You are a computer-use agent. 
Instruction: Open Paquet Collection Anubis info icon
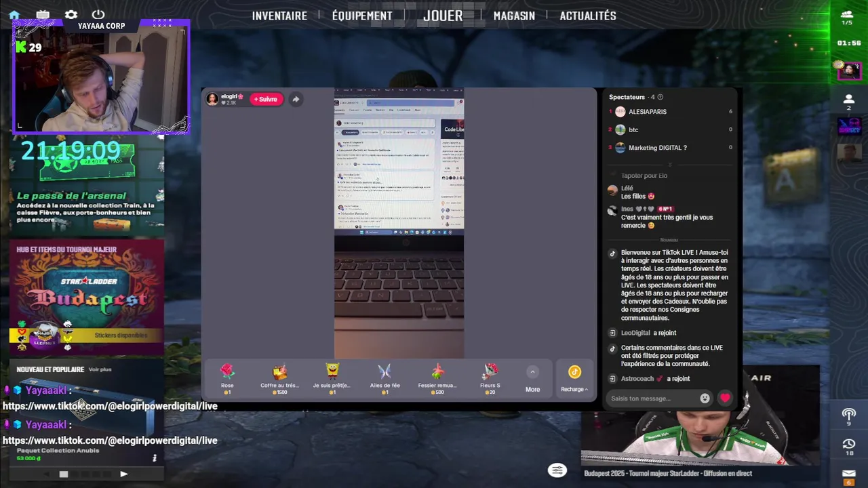[154, 458]
